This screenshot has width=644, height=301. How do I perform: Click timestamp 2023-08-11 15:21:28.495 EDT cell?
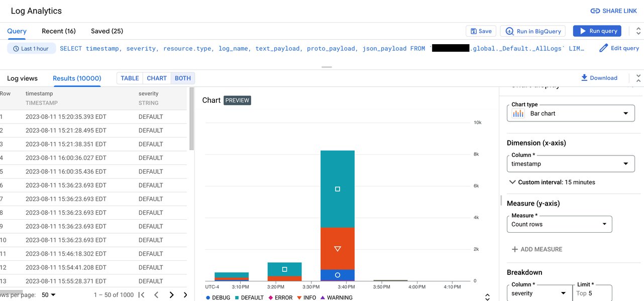(x=66, y=130)
